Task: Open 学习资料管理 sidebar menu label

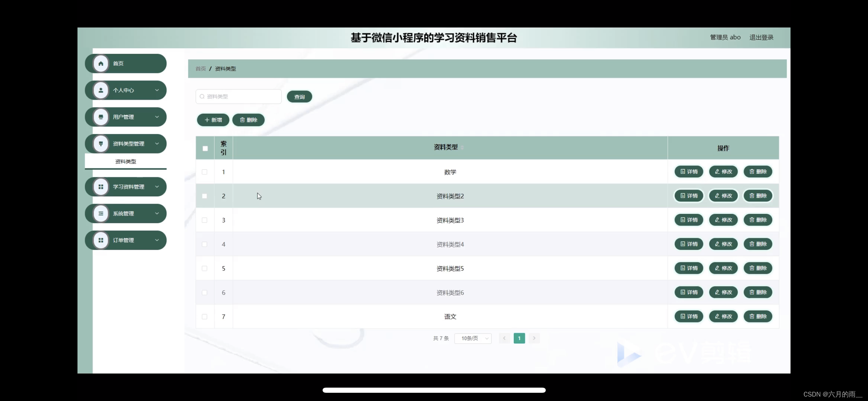Action: coord(129,187)
